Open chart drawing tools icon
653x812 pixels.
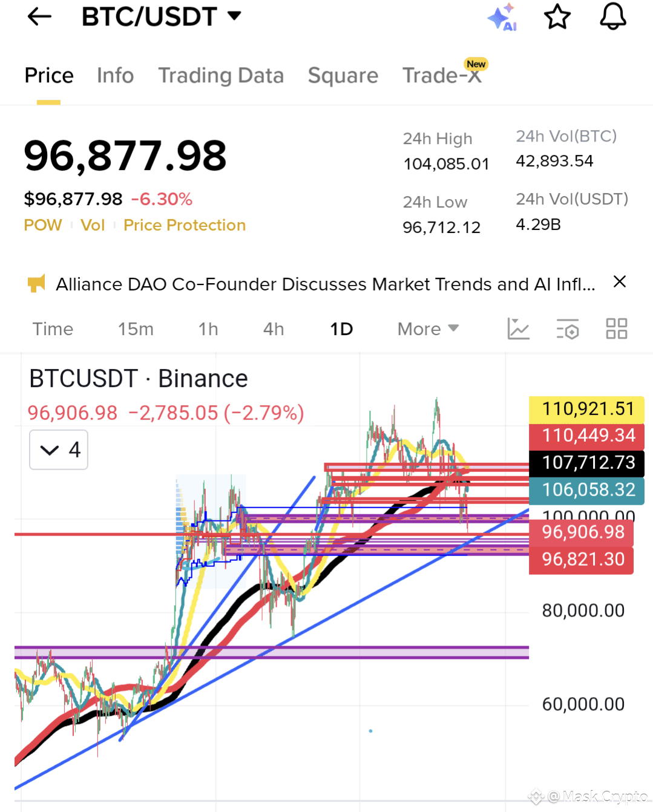[519, 329]
